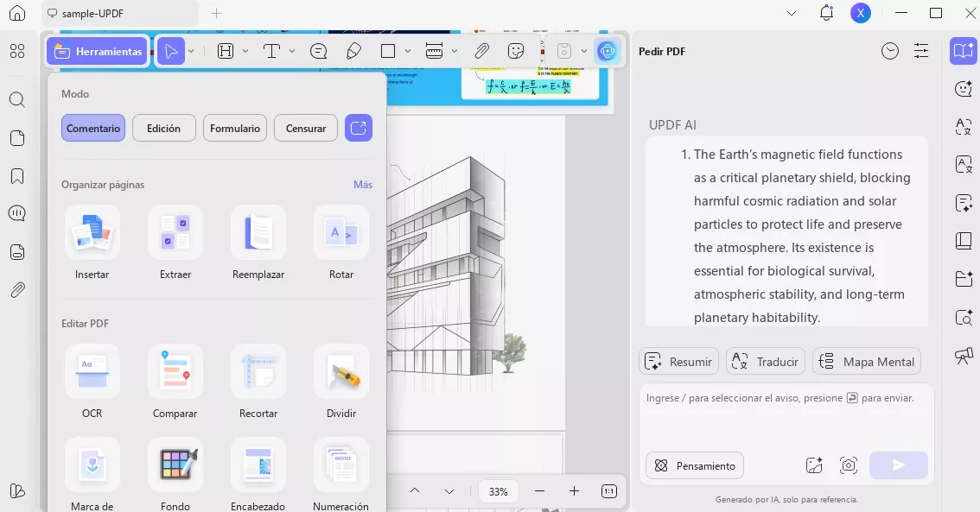Click the image upload icon in chat box
Screen dimensions: 980x512
click(x=814, y=465)
